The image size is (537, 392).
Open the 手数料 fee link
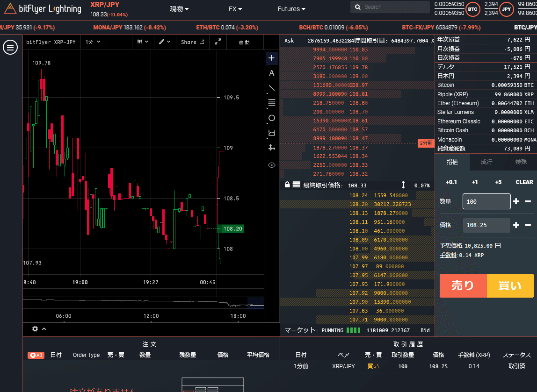pyautogui.click(x=448, y=255)
